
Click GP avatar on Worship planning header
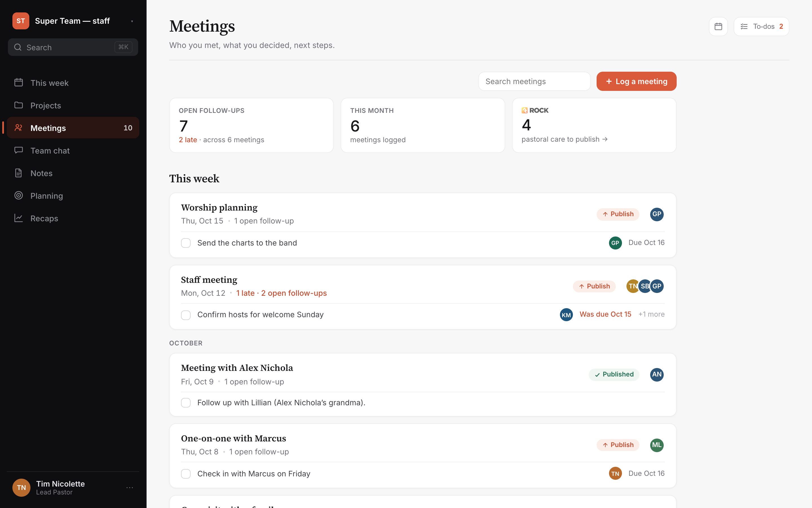tap(657, 214)
